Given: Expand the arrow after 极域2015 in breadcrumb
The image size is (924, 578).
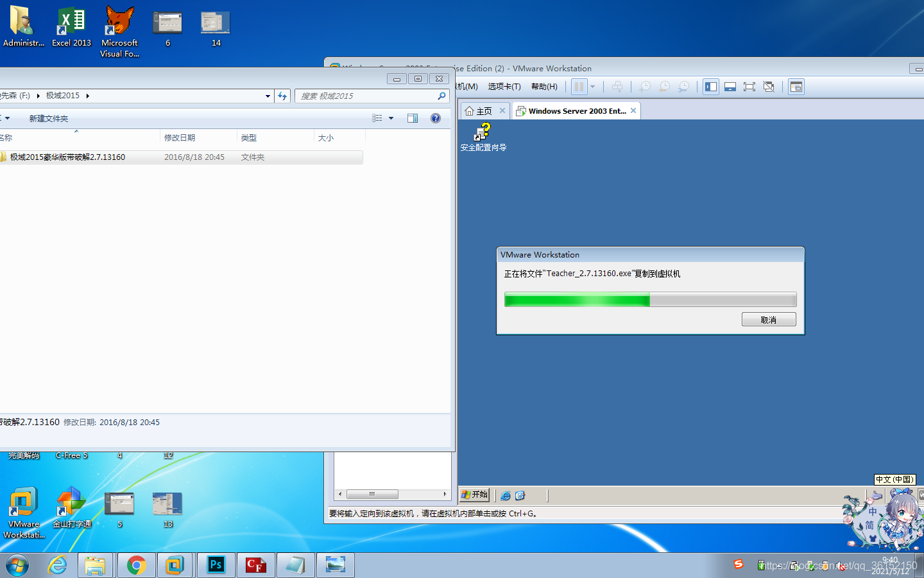Looking at the screenshot, I should click(87, 96).
